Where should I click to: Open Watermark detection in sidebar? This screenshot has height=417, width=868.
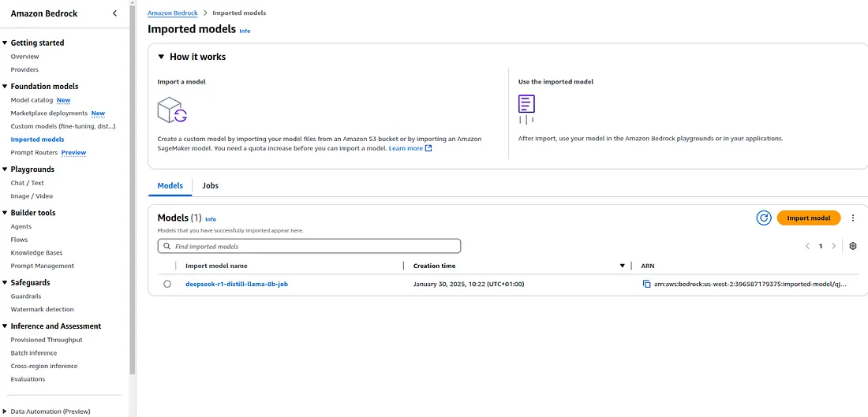[42, 310]
